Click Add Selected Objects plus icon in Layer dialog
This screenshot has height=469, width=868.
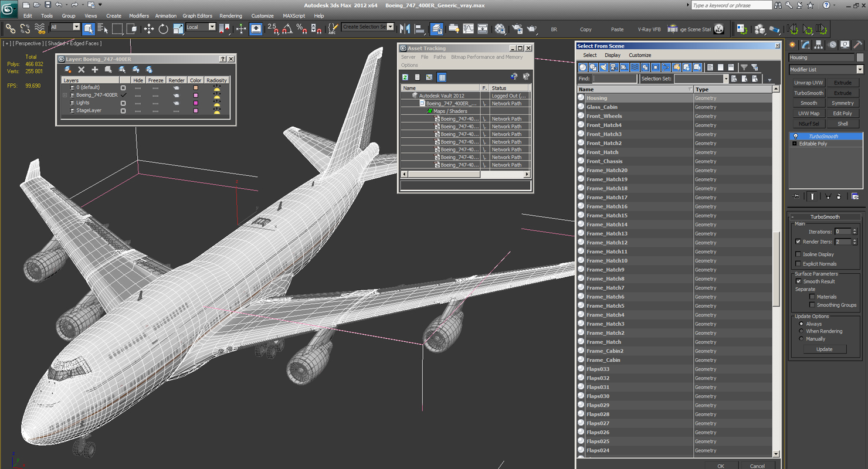click(x=95, y=70)
